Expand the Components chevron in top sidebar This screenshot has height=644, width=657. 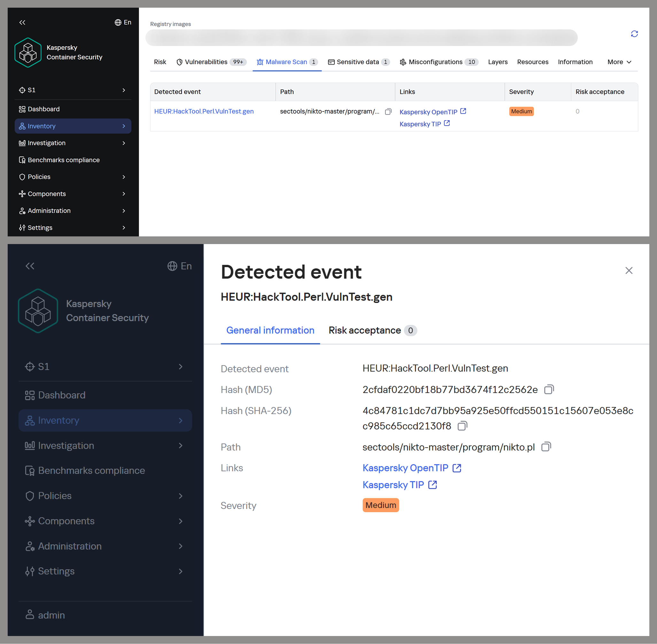(124, 194)
